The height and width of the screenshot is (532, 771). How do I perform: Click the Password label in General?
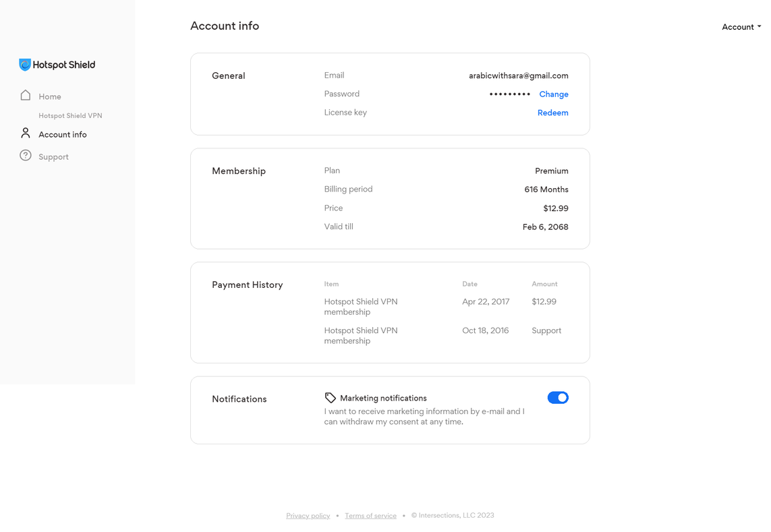342,94
